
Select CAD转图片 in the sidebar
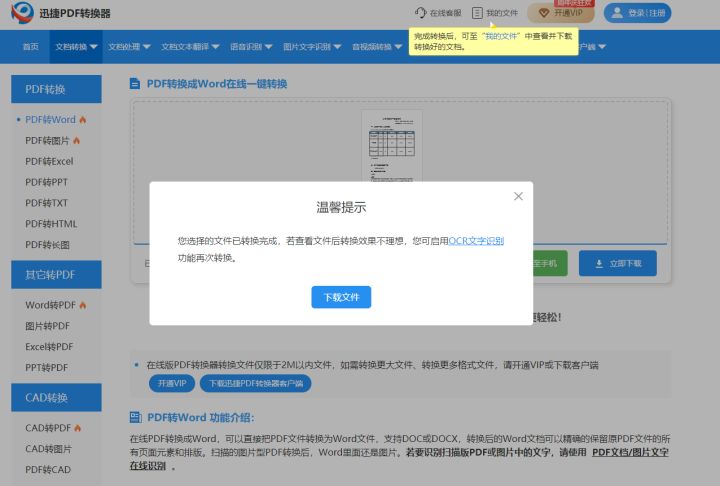point(48,449)
